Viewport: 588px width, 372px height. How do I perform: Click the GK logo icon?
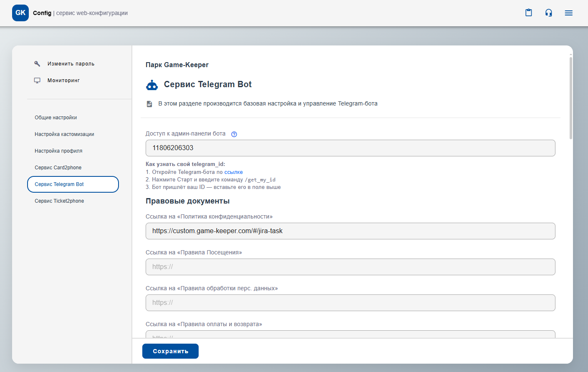[x=20, y=13]
